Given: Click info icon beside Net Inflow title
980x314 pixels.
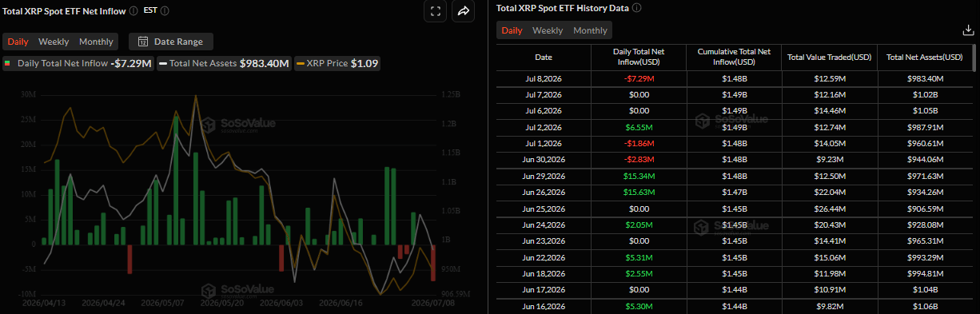Looking at the screenshot, I should pyautogui.click(x=134, y=10).
